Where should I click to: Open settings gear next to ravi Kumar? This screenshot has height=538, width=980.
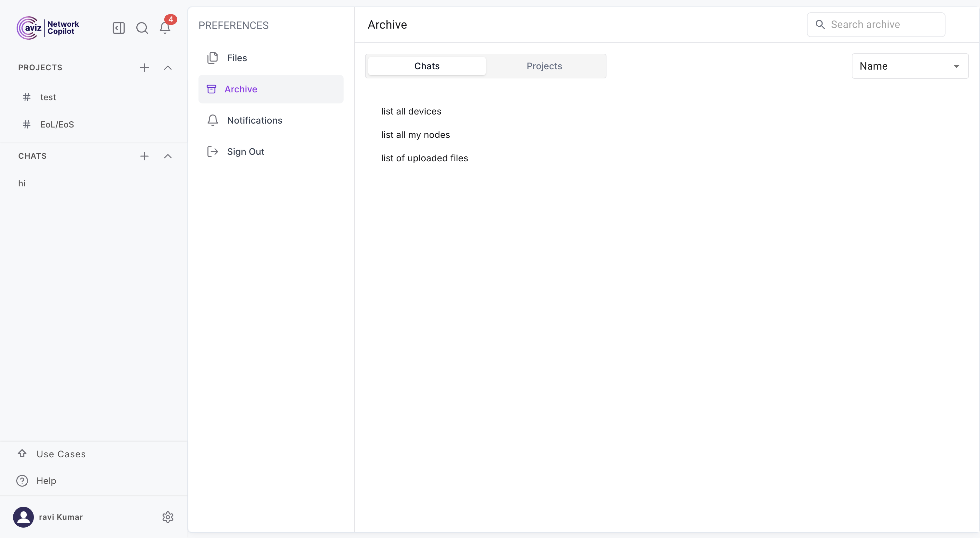168,517
